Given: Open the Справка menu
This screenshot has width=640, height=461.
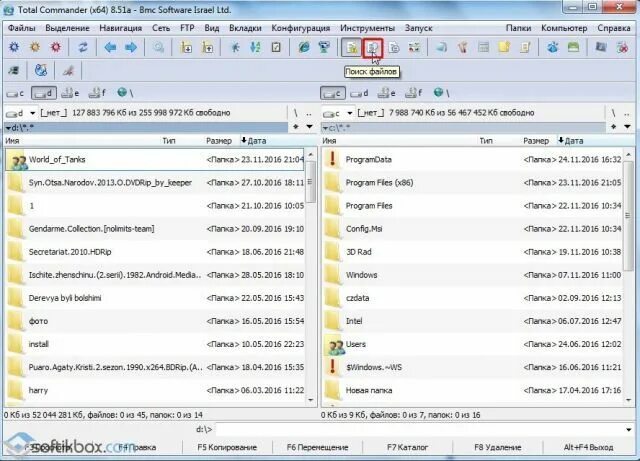Looking at the screenshot, I should tap(613, 28).
